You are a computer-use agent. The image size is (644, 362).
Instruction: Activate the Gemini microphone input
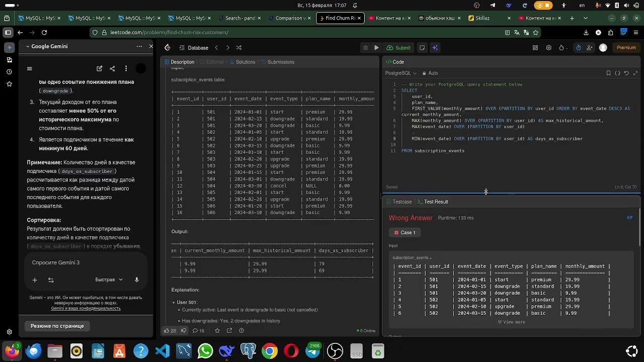click(136, 280)
